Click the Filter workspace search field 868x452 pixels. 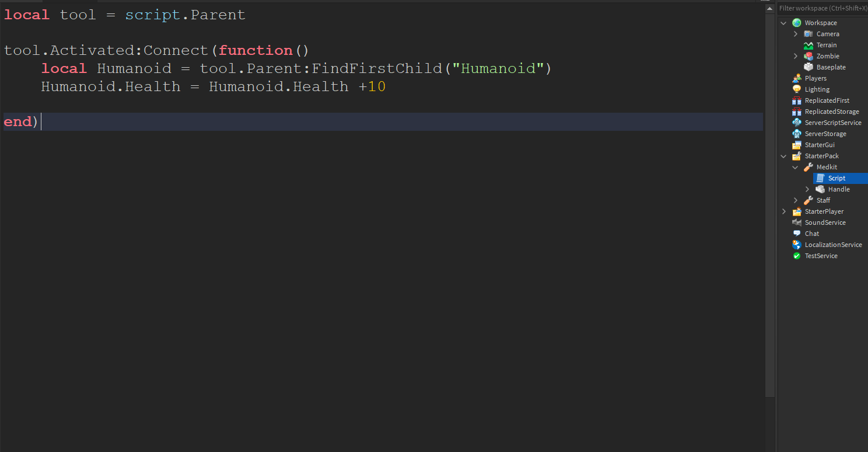[x=822, y=8]
